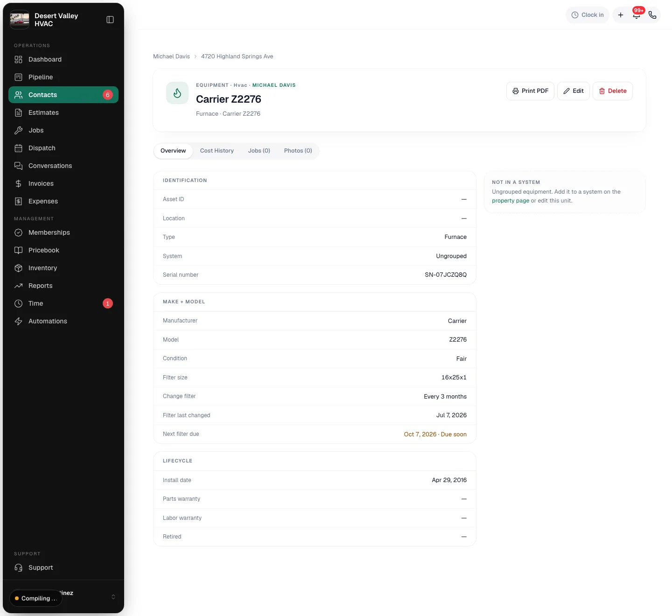Click the furnace flame equipment icon
The image size is (672, 616).
tap(177, 93)
